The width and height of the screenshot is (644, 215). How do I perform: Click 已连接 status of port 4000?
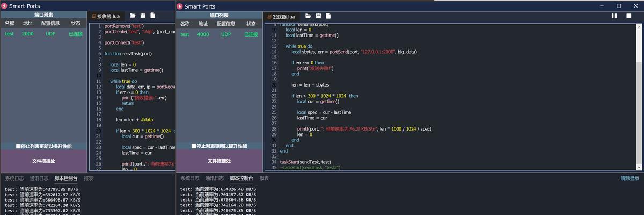pos(251,34)
